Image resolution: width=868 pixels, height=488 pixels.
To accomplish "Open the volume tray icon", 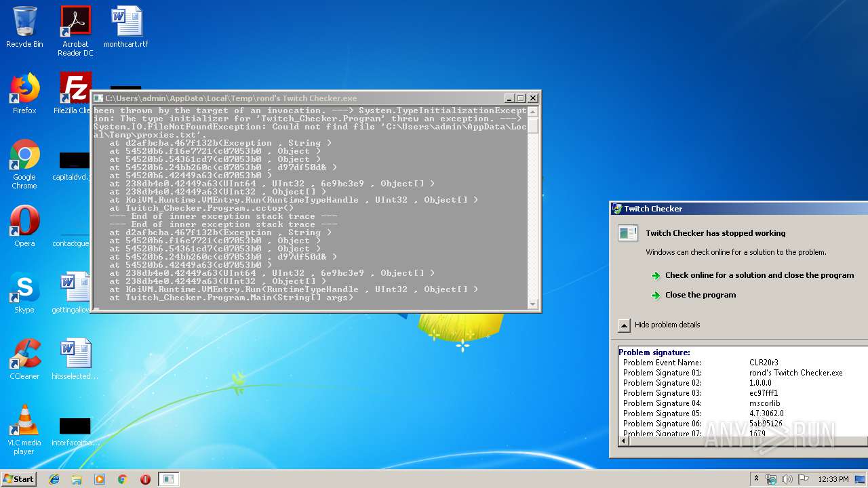I will click(x=787, y=479).
